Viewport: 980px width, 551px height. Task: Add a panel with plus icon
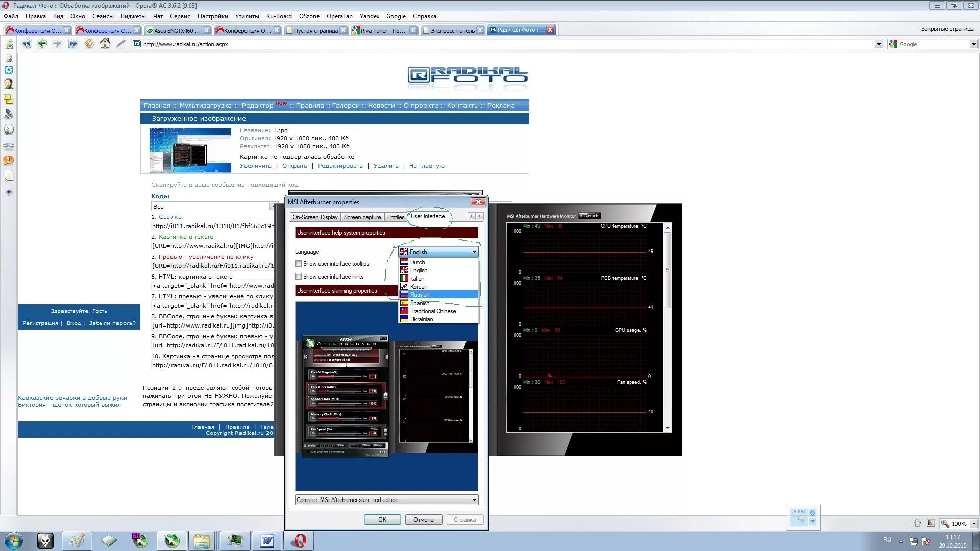click(x=9, y=192)
